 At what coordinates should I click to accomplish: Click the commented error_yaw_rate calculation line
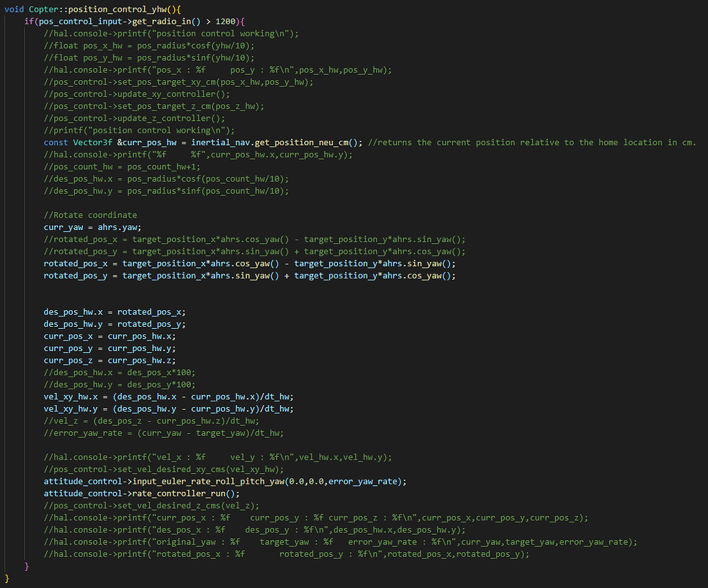164,433
